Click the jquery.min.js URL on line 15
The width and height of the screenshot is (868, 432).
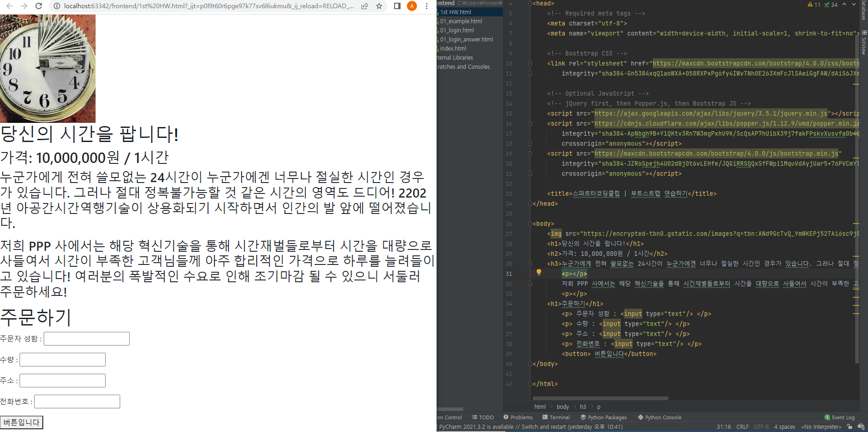[x=711, y=114]
